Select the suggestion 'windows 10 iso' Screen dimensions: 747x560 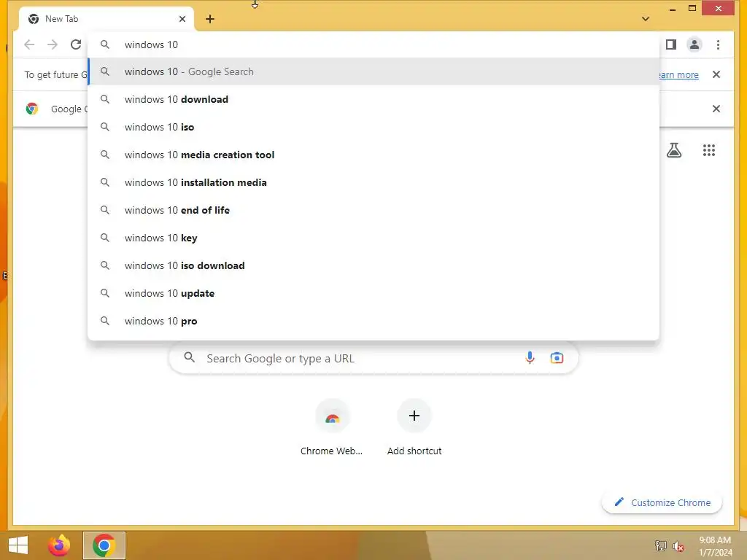pyautogui.click(x=373, y=127)
